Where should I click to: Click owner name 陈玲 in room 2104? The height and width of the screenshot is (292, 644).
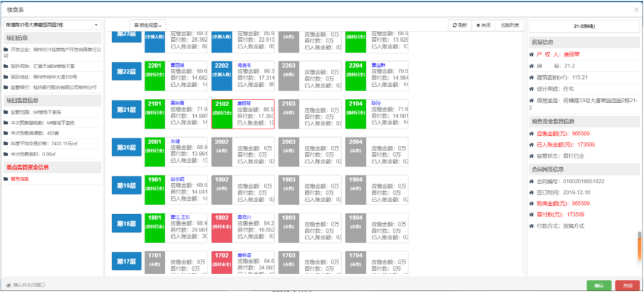click(376, 103)
